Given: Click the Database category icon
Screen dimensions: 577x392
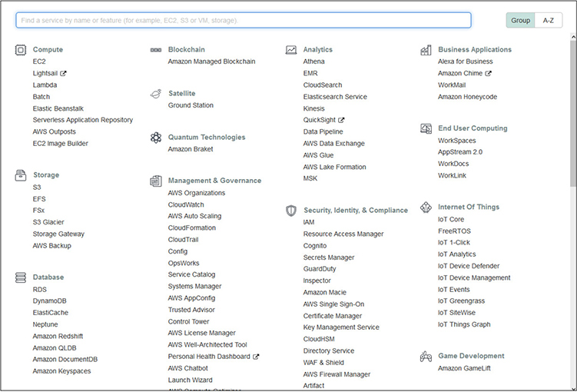Looking at the screenshot, I should [x=21, y=277].
